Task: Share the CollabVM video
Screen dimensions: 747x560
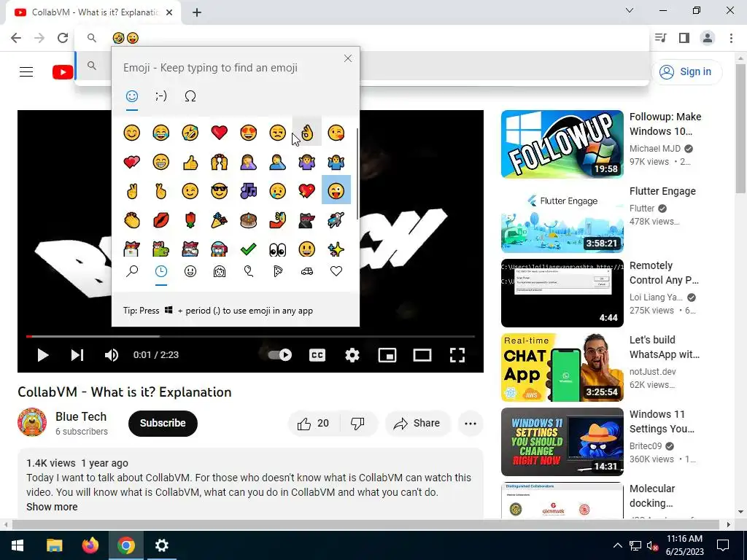Action: click(x=417, y=424)
